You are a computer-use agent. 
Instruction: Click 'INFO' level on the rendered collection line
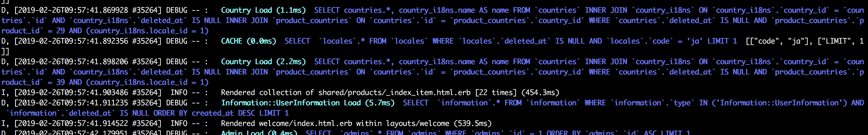click(x=178, y=93)
